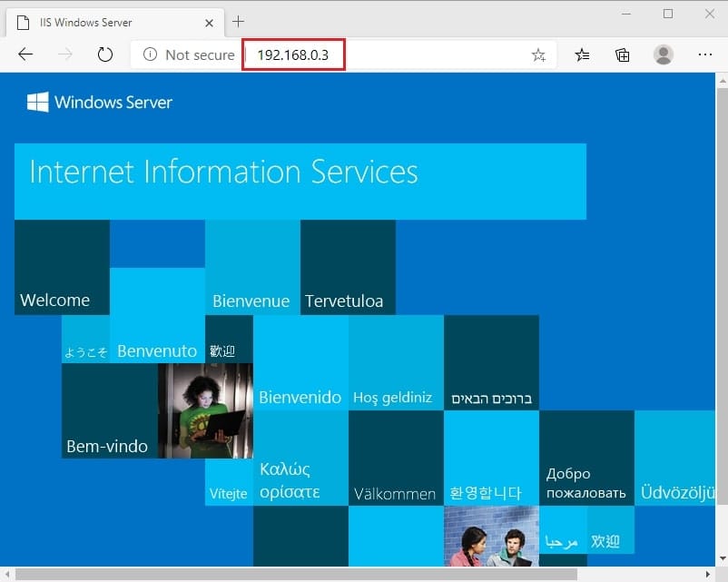Go back using the Back arrow

[25, 54]
